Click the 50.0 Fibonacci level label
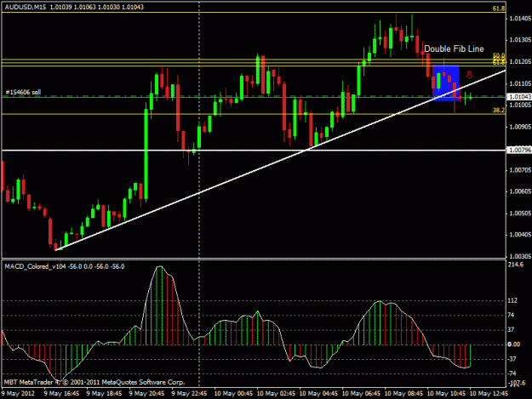Image resolution: width=532 pixels, height=399 pixels. click(x=499, y=55)
